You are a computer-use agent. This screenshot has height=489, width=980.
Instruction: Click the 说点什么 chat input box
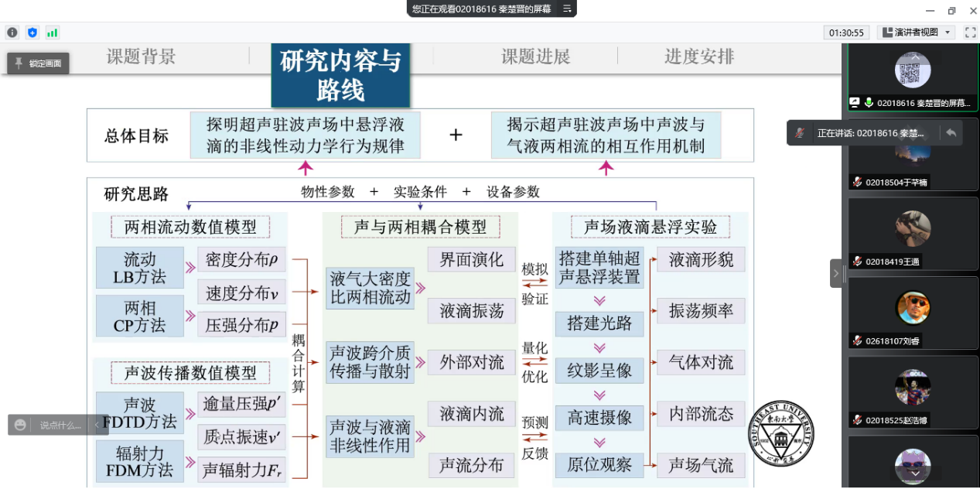(x=60, y=425)
